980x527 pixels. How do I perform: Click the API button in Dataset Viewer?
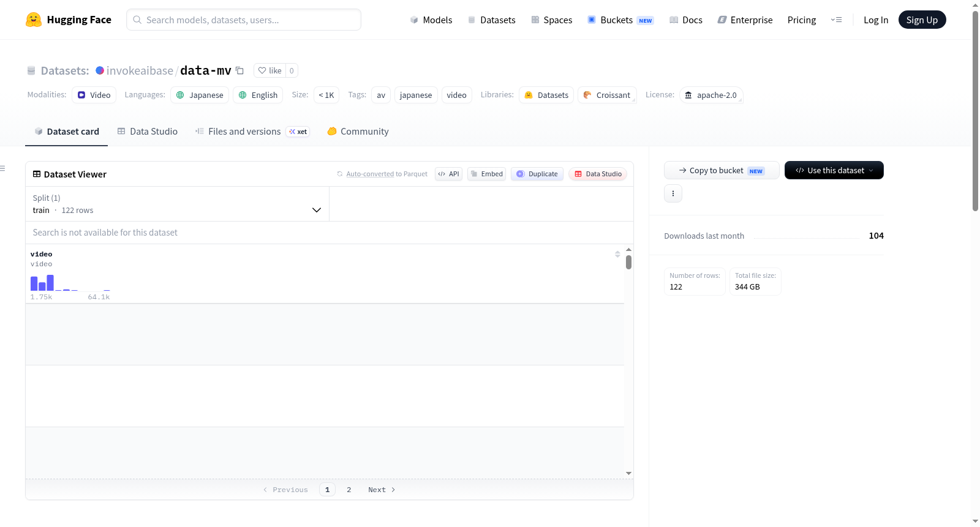(x=448, y=174)
